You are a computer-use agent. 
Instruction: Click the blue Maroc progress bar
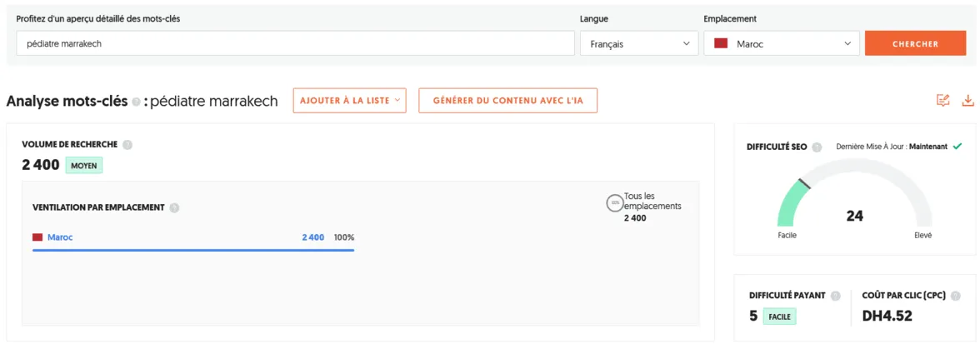(x=193, y=250)
